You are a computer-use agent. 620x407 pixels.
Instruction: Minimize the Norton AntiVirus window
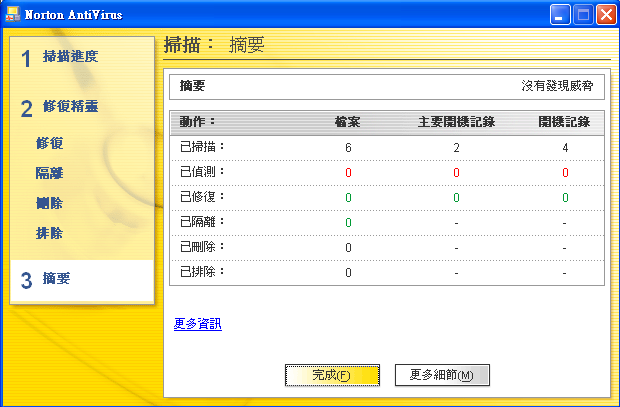point(560,15)
